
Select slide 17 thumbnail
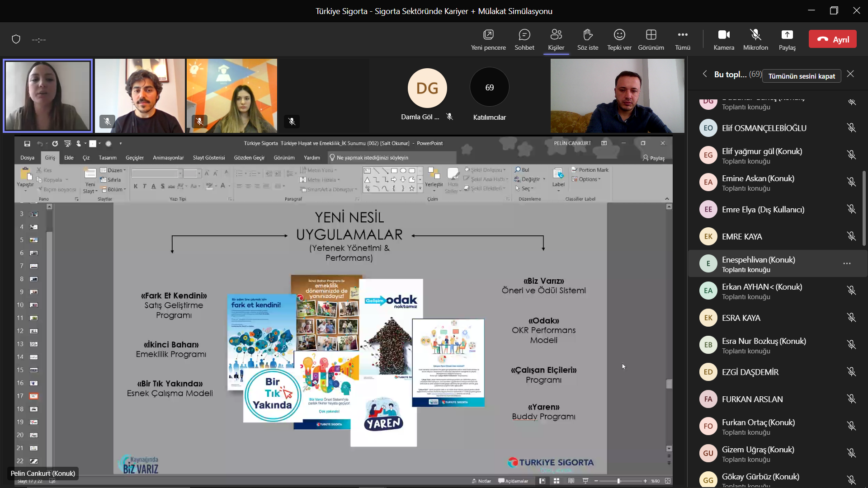[34, 396]
